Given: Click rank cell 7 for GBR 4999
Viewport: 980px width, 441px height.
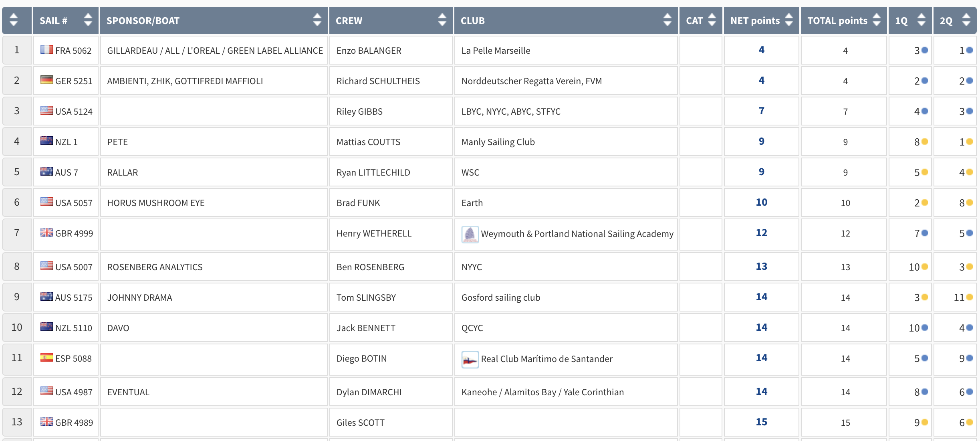Looking at the screenshot, I should tap(17, 234).
